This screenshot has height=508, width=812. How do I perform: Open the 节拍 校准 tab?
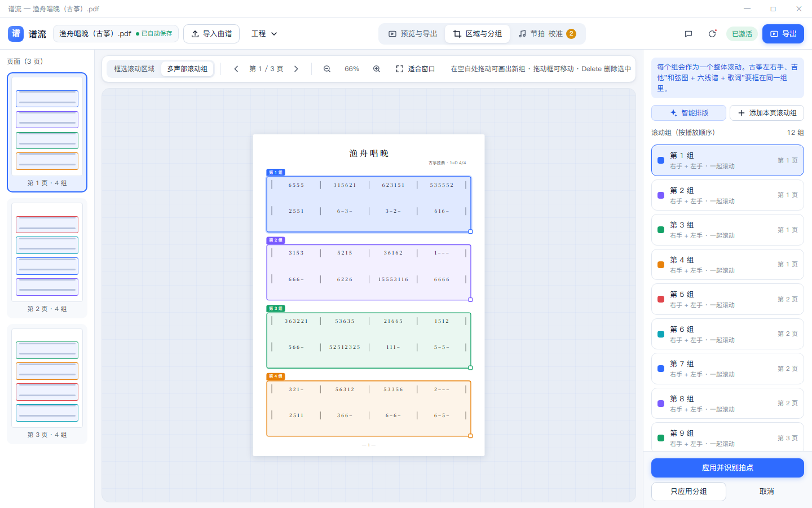[x=547, y=34]
